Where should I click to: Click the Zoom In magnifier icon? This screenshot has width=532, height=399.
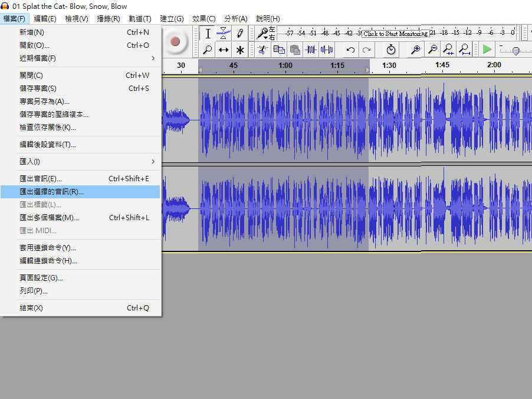pos(416,50)
